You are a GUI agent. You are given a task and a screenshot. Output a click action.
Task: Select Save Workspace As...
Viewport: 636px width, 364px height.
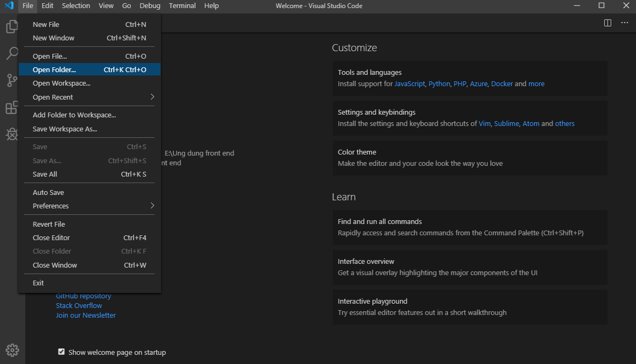pyautogui.click(x=89, y=129)
